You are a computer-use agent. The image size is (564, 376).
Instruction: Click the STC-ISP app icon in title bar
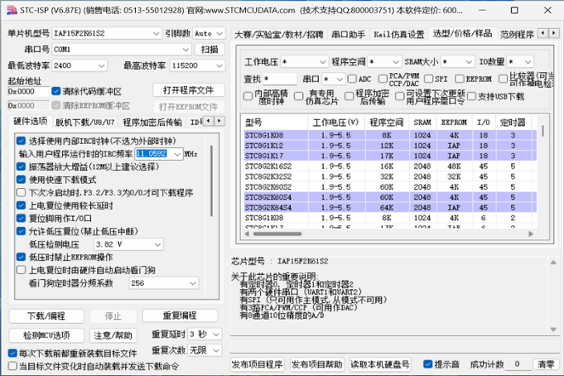[12, 10]
